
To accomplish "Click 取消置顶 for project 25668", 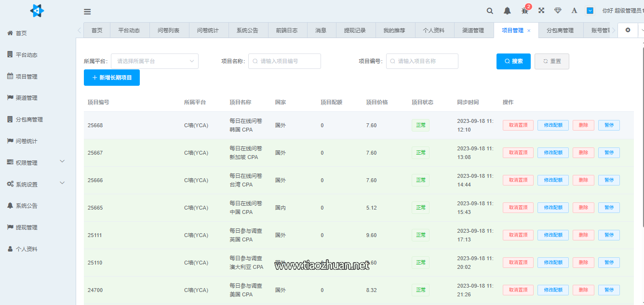I will pyautogui.click(x=518, y=125).
